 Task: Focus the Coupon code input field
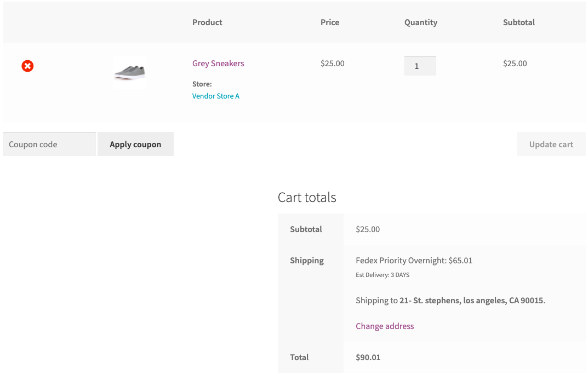49,144
